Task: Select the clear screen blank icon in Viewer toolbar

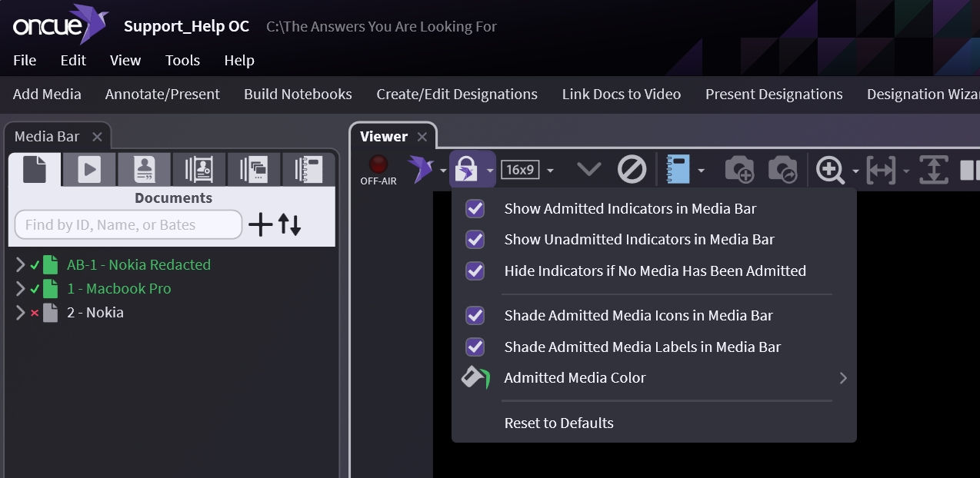Action: click(632, 168)
